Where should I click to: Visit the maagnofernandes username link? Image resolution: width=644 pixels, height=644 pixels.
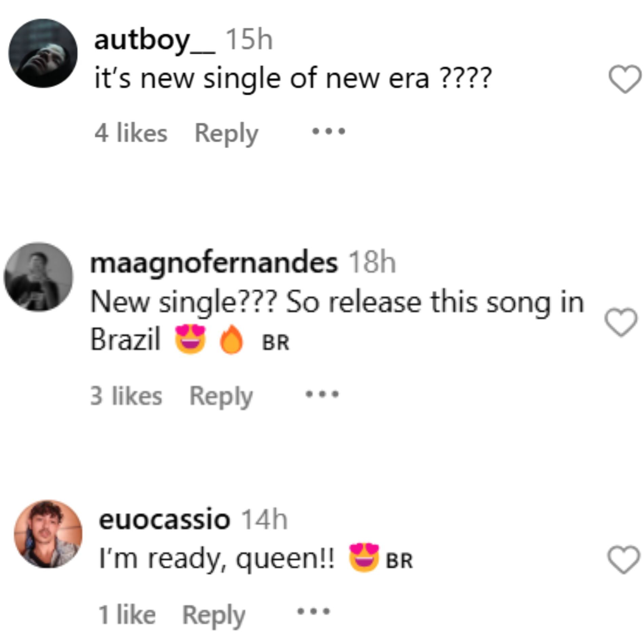click(x=214, y=263)
